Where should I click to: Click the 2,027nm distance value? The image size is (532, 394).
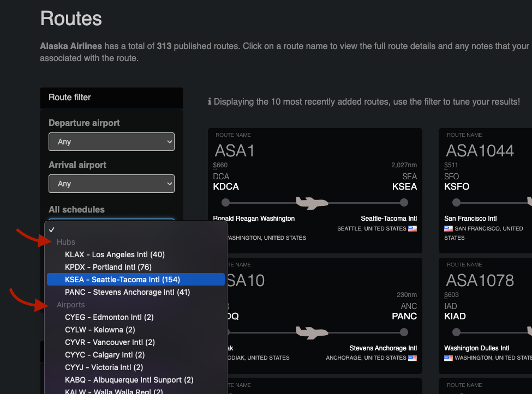click(x=404, y=165)
